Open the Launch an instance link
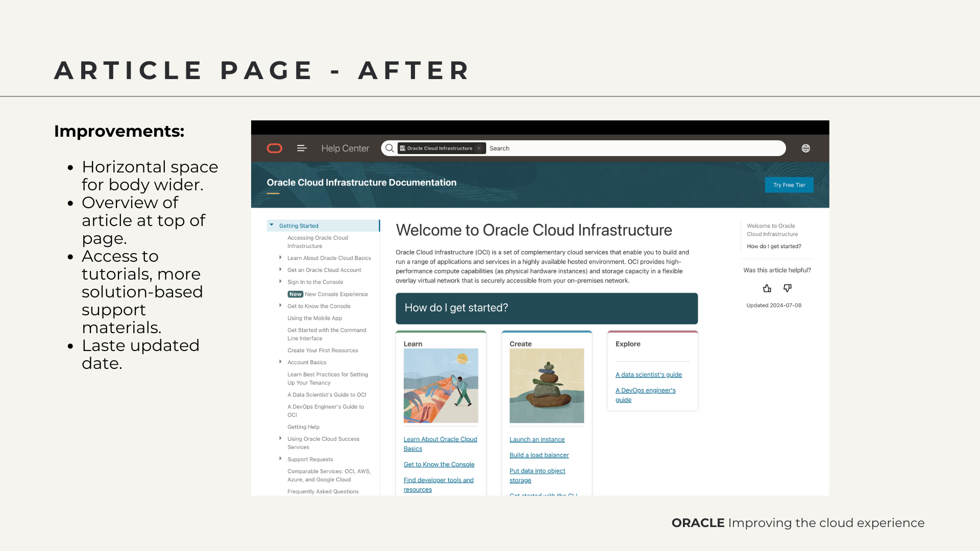The image size is (980, 551). tap(537, 439)
